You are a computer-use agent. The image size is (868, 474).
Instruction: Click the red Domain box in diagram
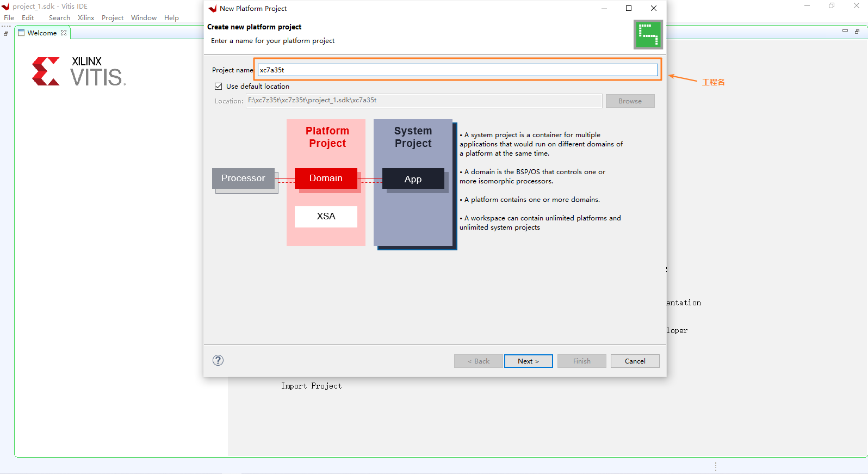coord(326,178)
